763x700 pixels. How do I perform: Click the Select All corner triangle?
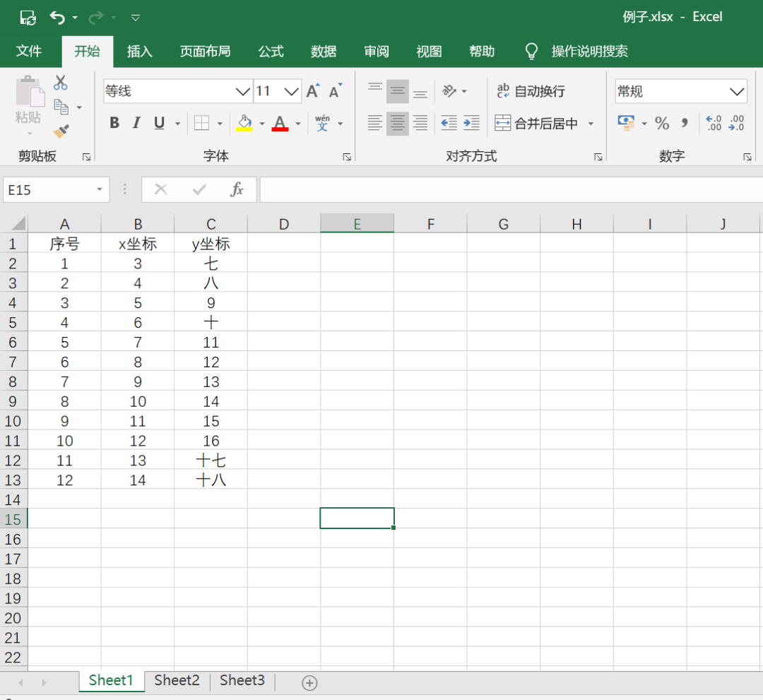coord(18,224)
